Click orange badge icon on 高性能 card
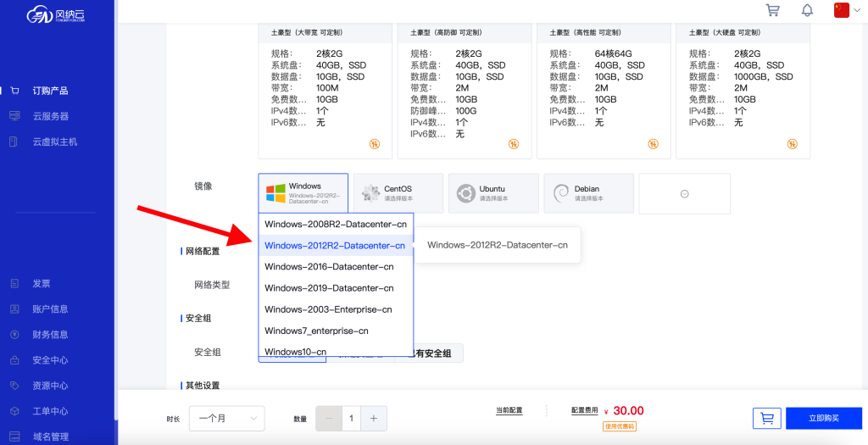Viewport: 868px width, 445px height. [654, 144]
